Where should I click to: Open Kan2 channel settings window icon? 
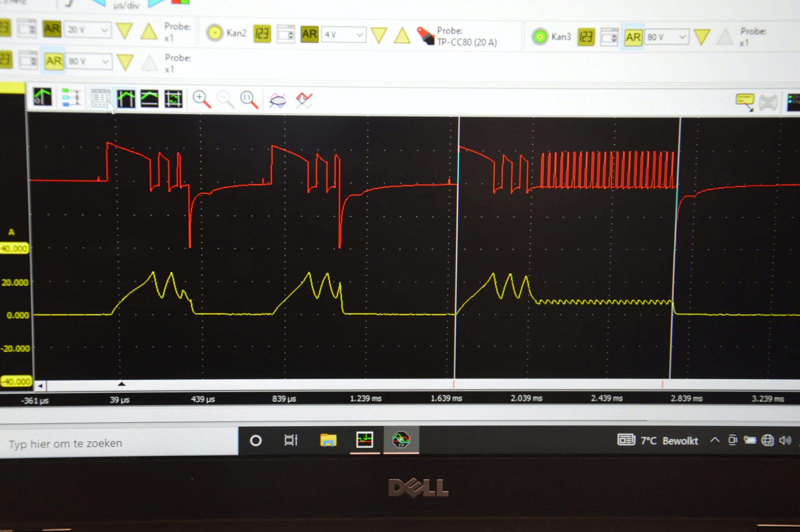(286, 34)
